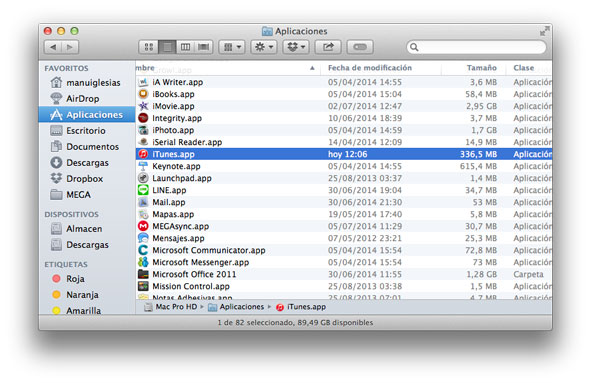Select the iPhoto.app icon
Viewport: 590px width, 383px height.
(143, 130)
